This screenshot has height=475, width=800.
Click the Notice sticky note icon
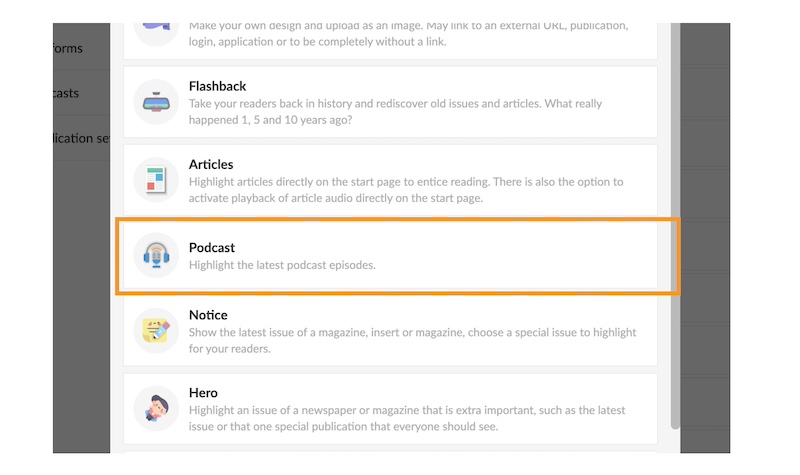(x=156, y=330)
